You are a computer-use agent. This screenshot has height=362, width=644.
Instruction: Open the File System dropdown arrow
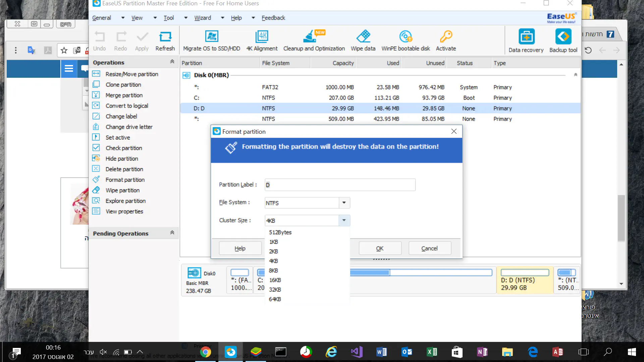tap(344, 203)
